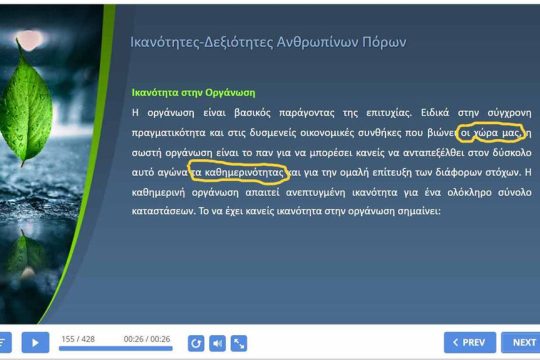Click the text line starting 'Η οργάνωση είναι βασικός'
The height and width of the screenshot is (360, 540).
tap(332, 113)
